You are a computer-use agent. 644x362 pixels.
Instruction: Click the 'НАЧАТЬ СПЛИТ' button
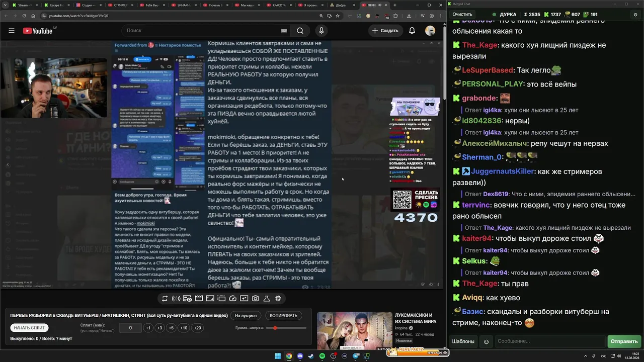(x=29, y=328)
